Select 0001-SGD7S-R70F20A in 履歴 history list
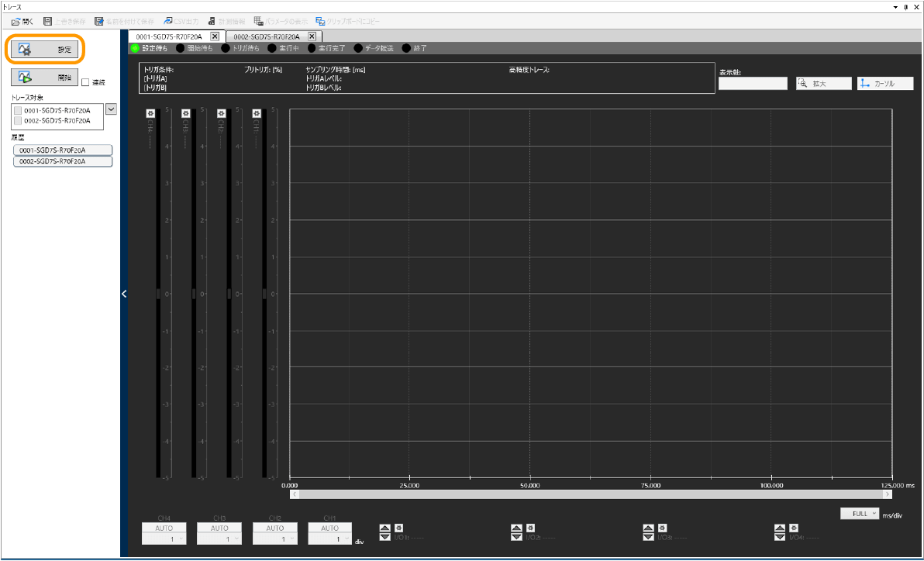 63,150
